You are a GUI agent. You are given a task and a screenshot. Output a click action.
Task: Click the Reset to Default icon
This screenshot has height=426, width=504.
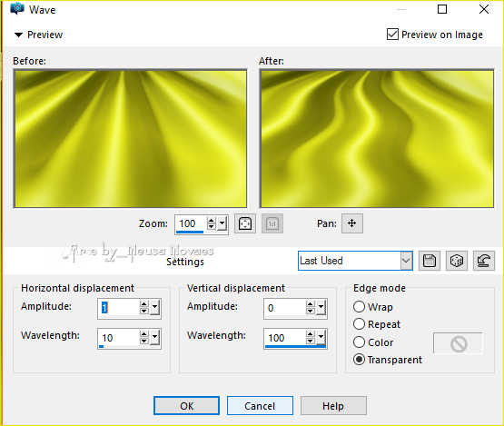click(x=484, y=261)
